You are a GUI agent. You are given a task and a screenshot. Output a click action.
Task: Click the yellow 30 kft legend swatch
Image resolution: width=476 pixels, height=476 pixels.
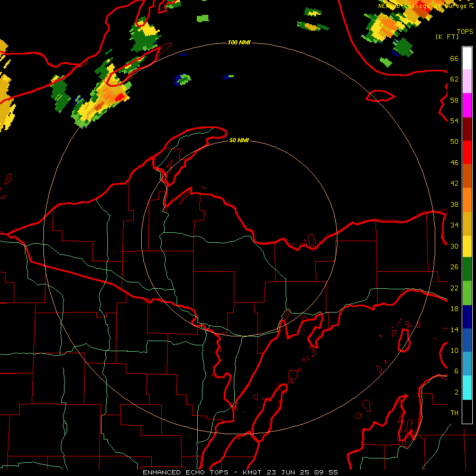467,246
